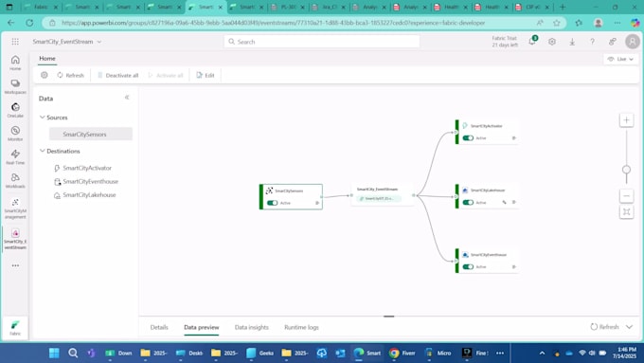Open SmartCity_EventStream title dropdown
This screenshot has height=363, width=644.
pyautogui.click(x=99, y=42)
